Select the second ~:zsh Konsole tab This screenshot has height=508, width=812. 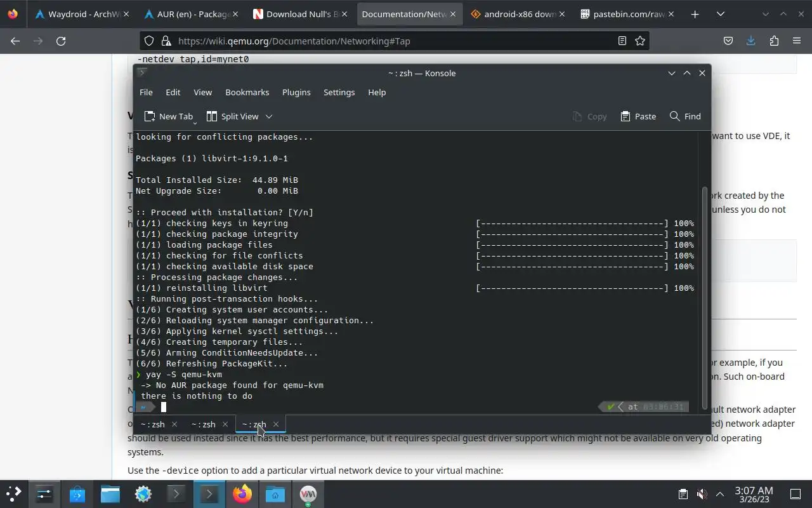pyautogui.click(x=203, y=424)
